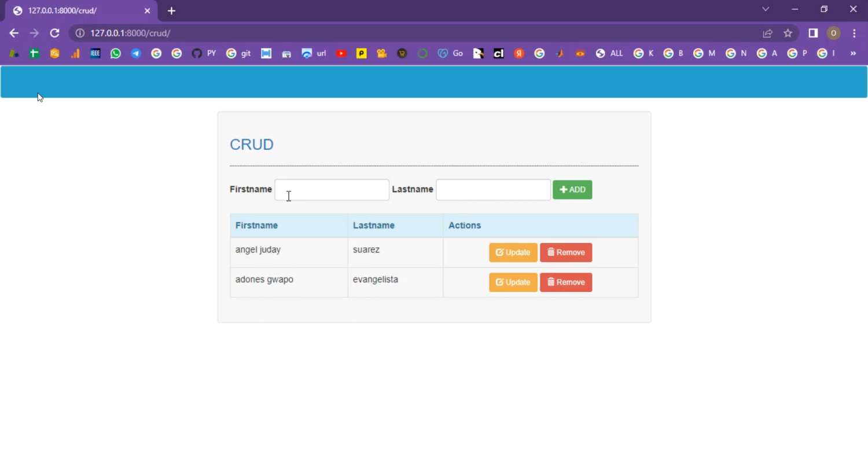Show the hidden bookmarks overflow
Screen dimensions: 868x462
853,53
